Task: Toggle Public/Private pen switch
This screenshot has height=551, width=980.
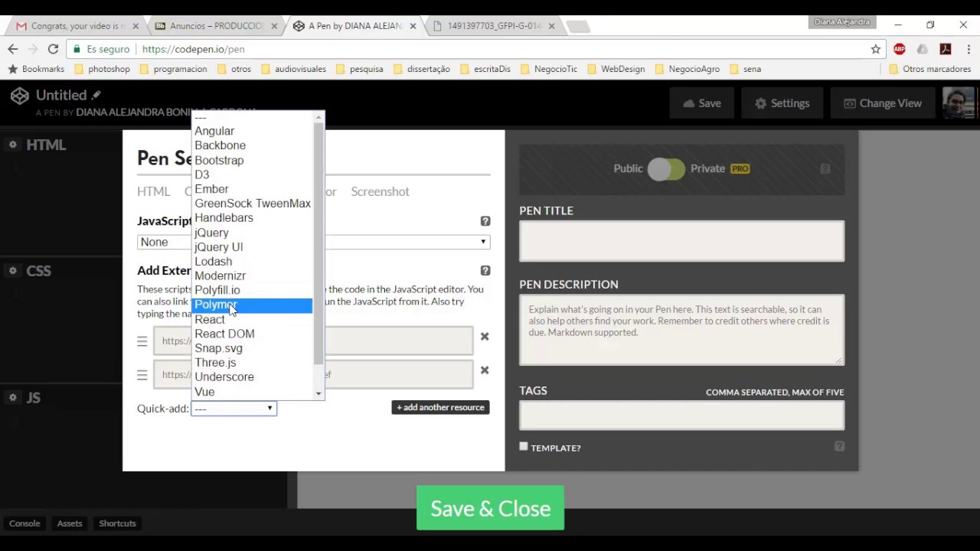Action: [x=665, y=169]
